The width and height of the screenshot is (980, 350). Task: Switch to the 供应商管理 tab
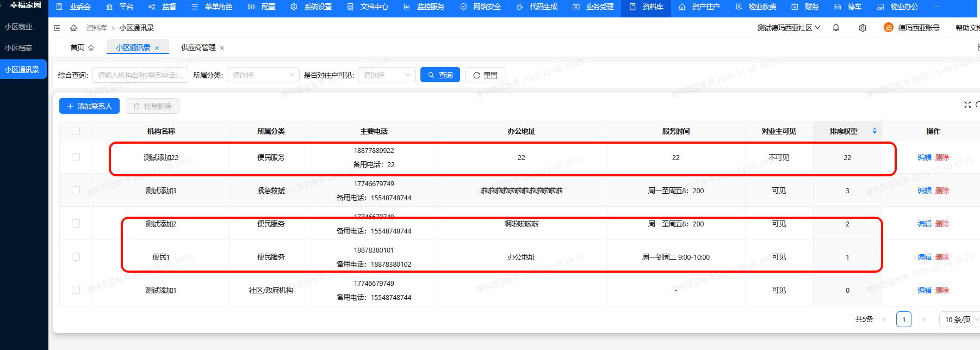[198, 48]
